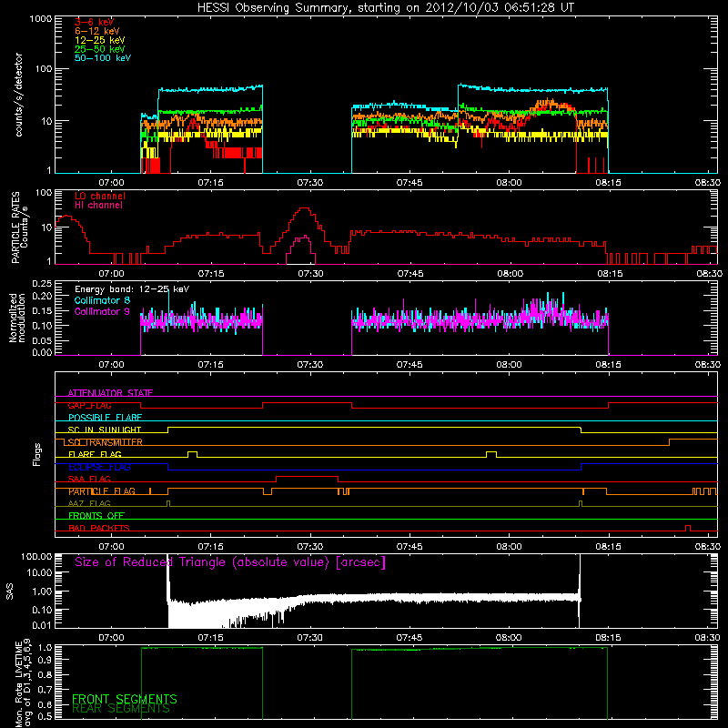Click the ATTENUATOR STATE flag label
Screen dimensions: 728x728
[110, 393]
